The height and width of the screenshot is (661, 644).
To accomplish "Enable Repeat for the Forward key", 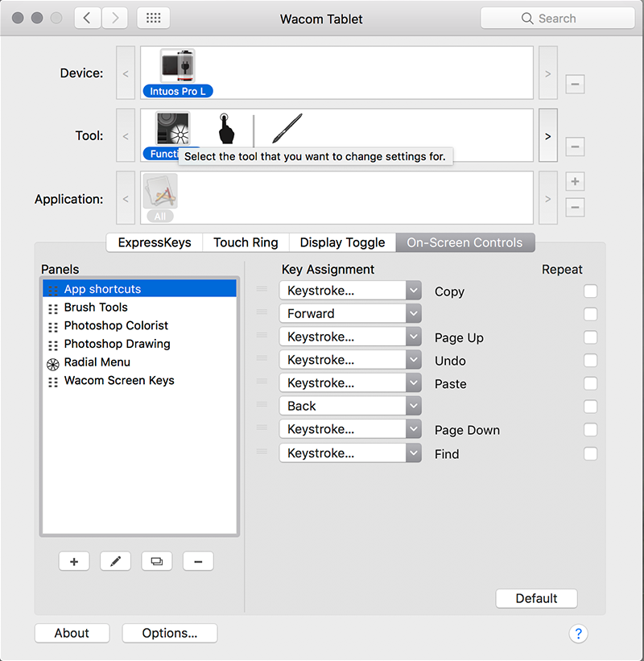I will [591, 314].
